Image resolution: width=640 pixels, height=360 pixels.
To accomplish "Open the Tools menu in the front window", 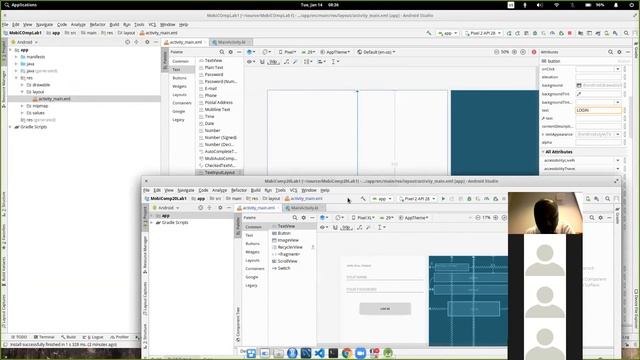I will (x=280, y=190).
